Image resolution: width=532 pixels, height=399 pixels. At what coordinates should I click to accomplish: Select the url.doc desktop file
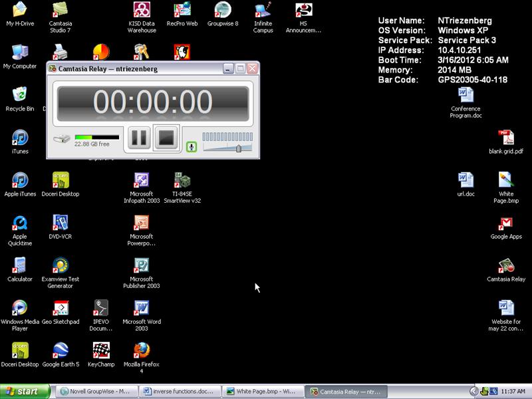(466, 185)
